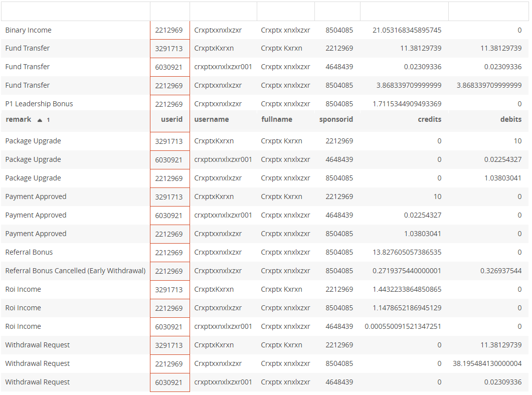This screenshot has width=532, height=395.
Task: Click the fullname column header
Action: pos(277,119)
